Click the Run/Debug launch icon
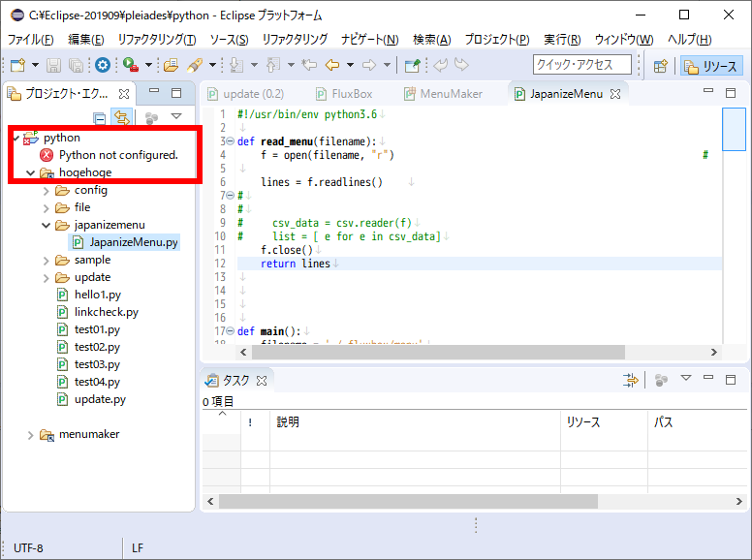The height and width of the screenshot is (560, 752). (x=131, y=65)
